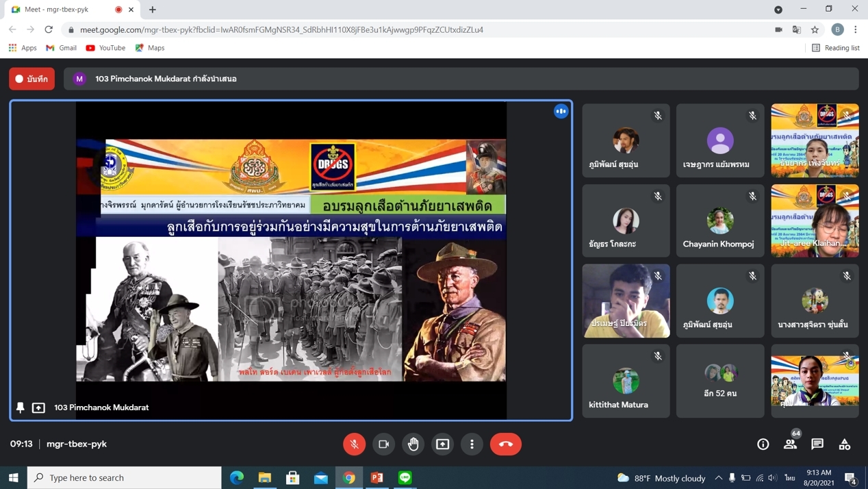
Task: Click the present now screen icon
Action: click(442, 444)
